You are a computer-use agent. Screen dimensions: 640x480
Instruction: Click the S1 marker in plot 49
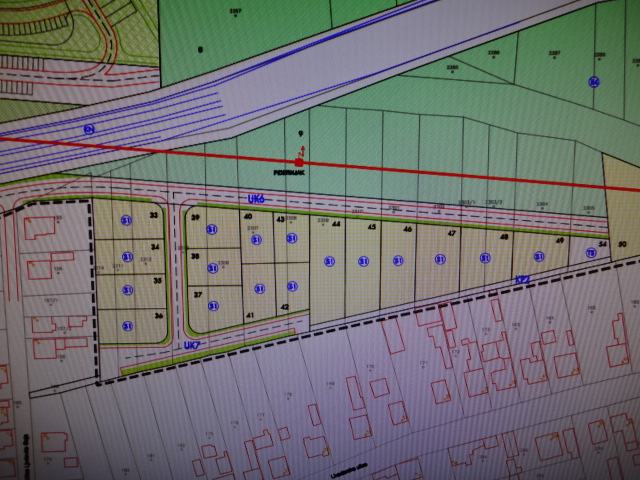(539, 256)
